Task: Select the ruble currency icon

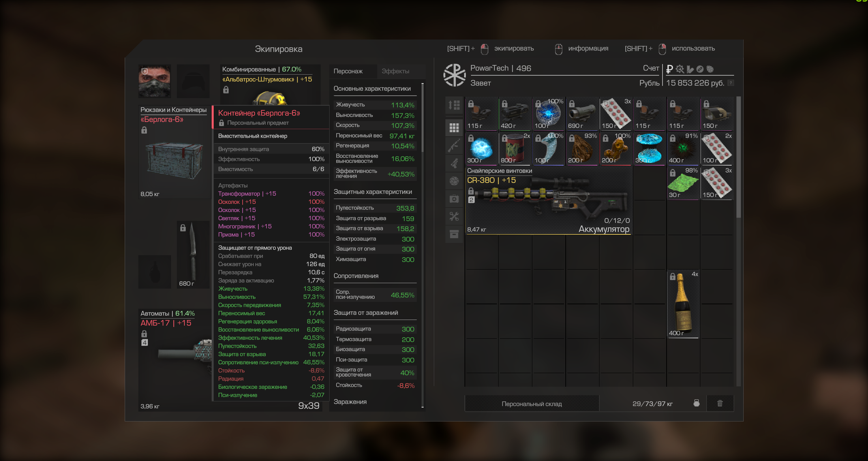Action: coord(669,69)
